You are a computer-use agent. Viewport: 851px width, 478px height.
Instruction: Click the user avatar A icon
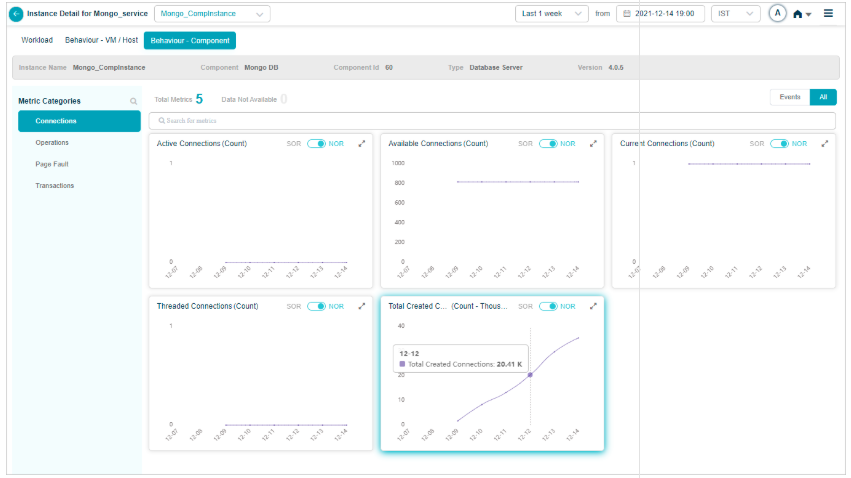[777, 14]
